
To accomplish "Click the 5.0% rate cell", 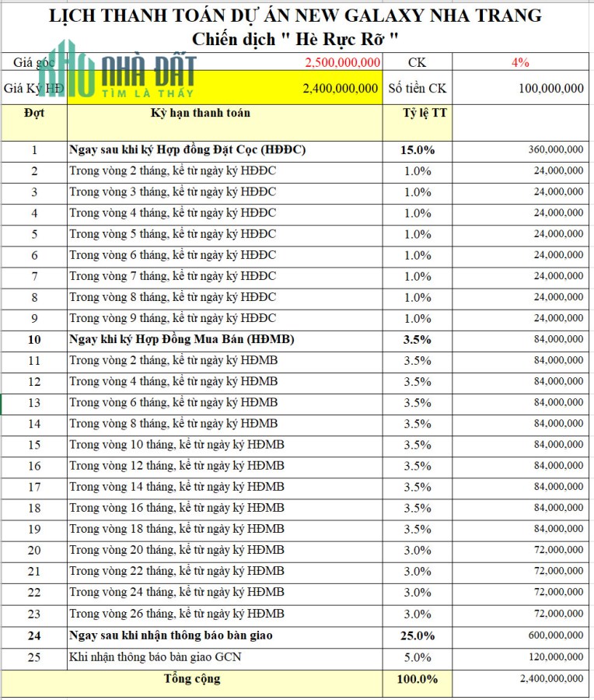I will tap(418, 657).
